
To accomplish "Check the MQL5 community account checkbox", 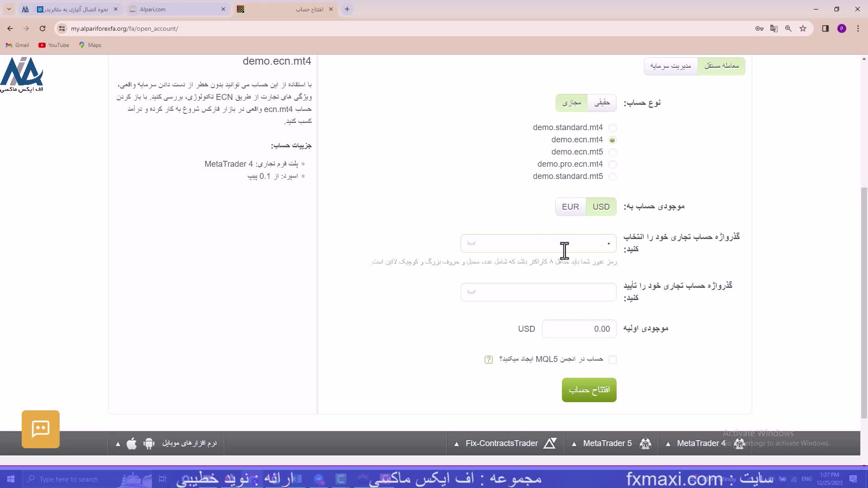I will click(612, 360).
